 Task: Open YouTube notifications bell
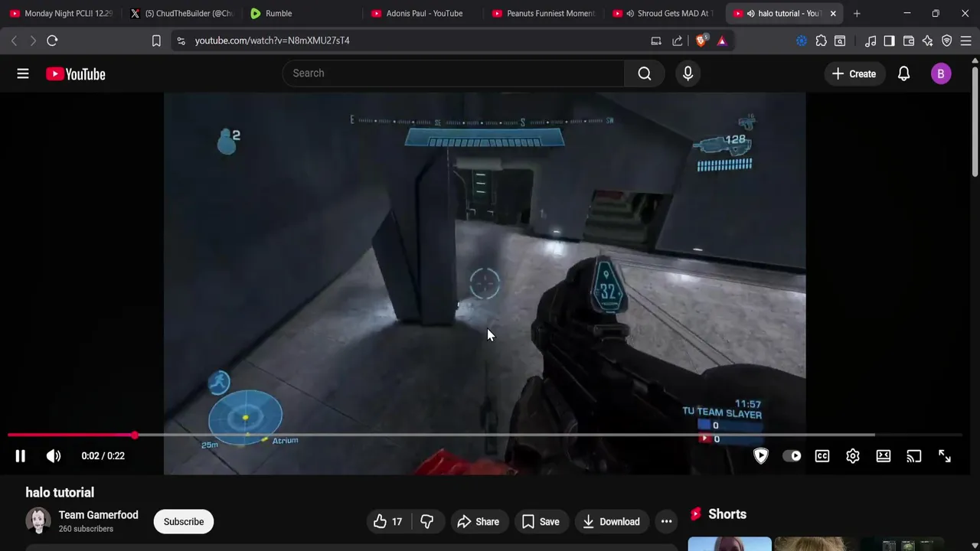(904, 73)
